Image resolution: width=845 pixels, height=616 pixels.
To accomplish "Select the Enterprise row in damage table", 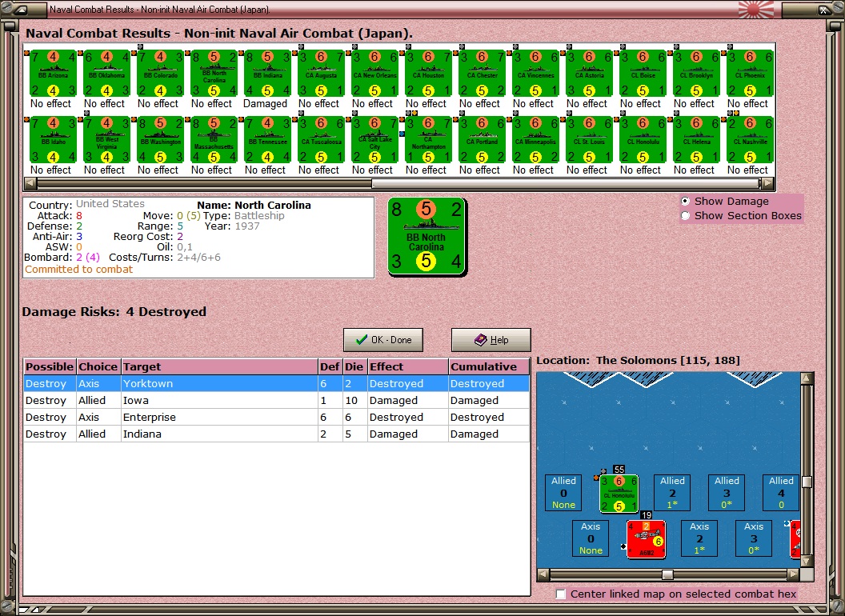I will (276, 417).
